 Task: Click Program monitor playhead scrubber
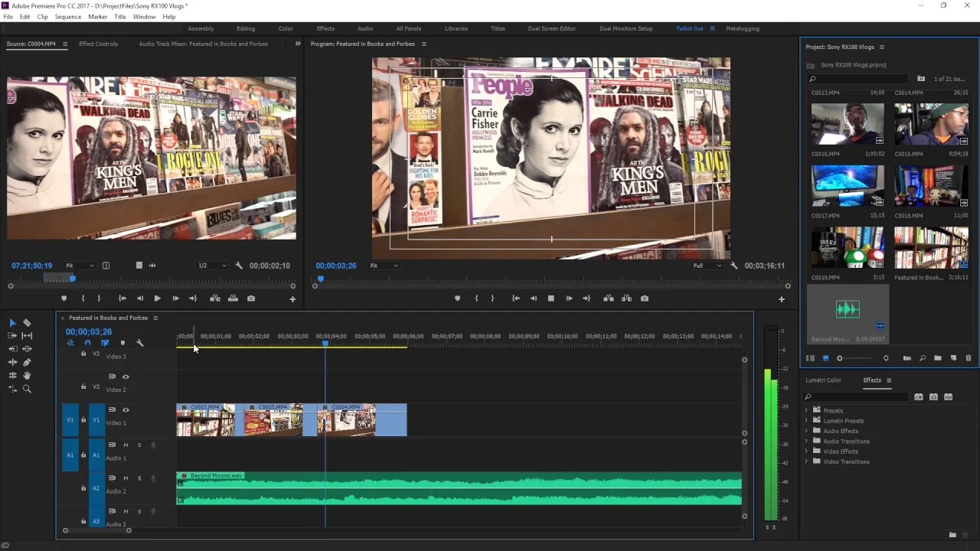[x=320, y=279]
